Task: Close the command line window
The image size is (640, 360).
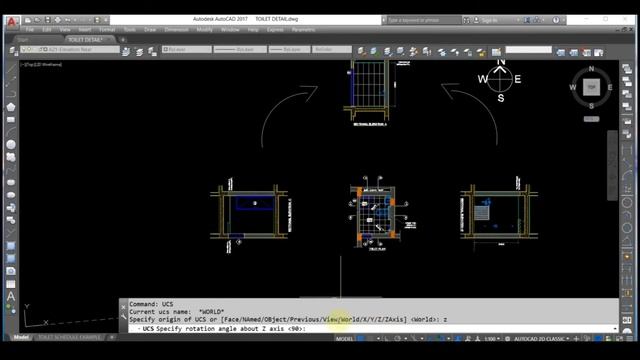Action: tap(123, 307)
